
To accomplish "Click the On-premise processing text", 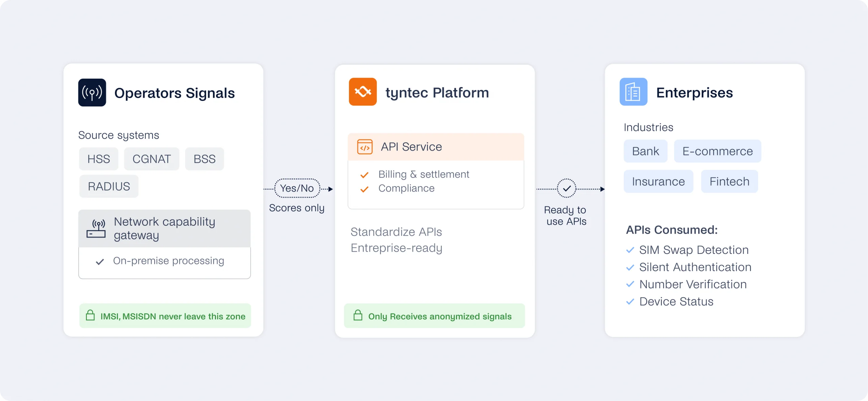I will click(169, 261).
